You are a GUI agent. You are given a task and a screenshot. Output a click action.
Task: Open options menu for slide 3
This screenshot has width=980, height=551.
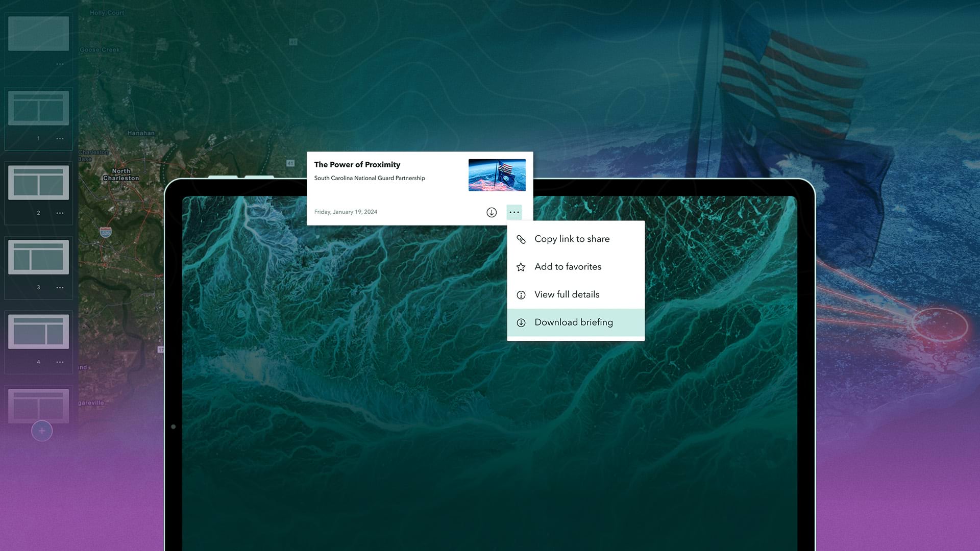click(x=60, y=288)
